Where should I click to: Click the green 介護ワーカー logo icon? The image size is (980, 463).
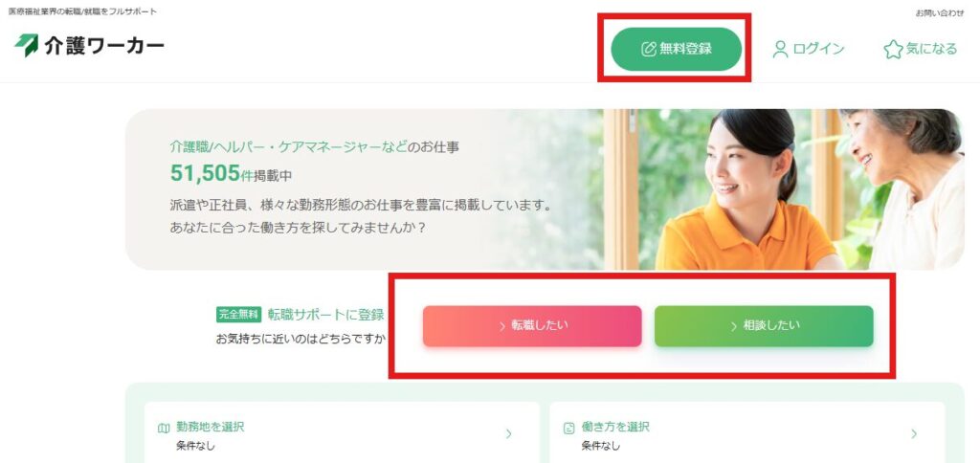click(x=26, y=45)
